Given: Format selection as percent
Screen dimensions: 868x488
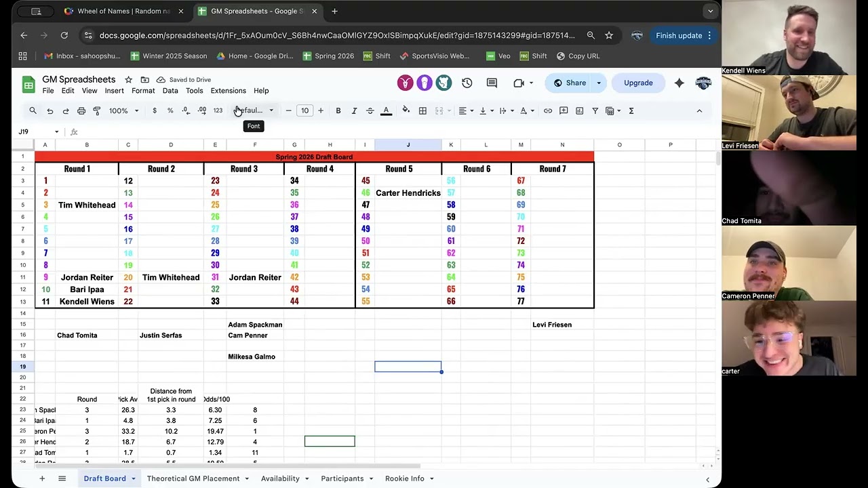Looking at the screenshot, I should (170, 110).
